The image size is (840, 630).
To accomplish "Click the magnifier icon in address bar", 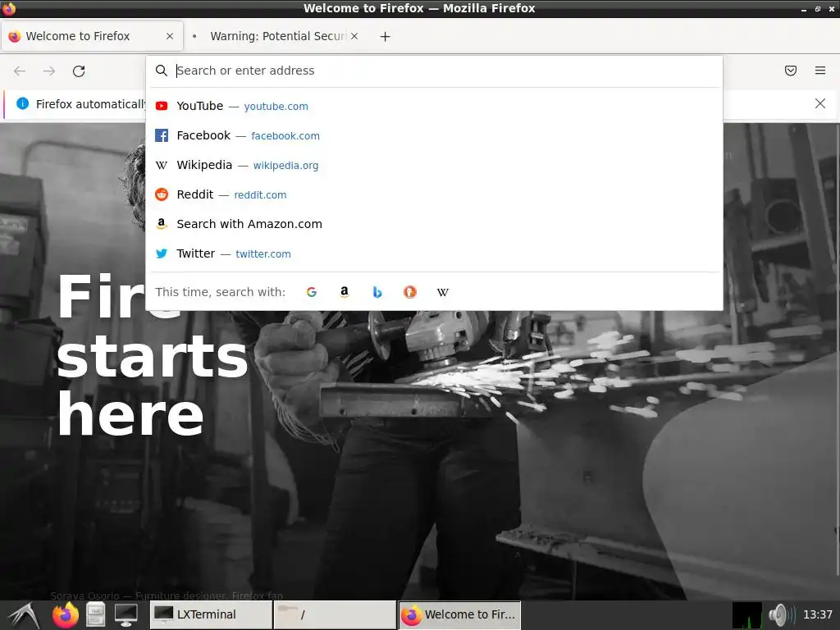I will pyautogui.click(x=162, y=71).
